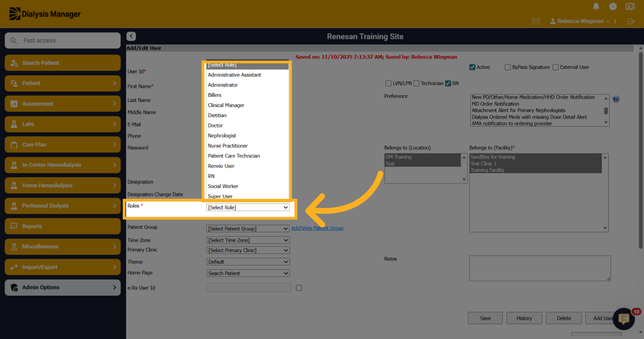Check the Technician checkbox
The width and height of the screenshot is (644, 339).
[416, 83]
